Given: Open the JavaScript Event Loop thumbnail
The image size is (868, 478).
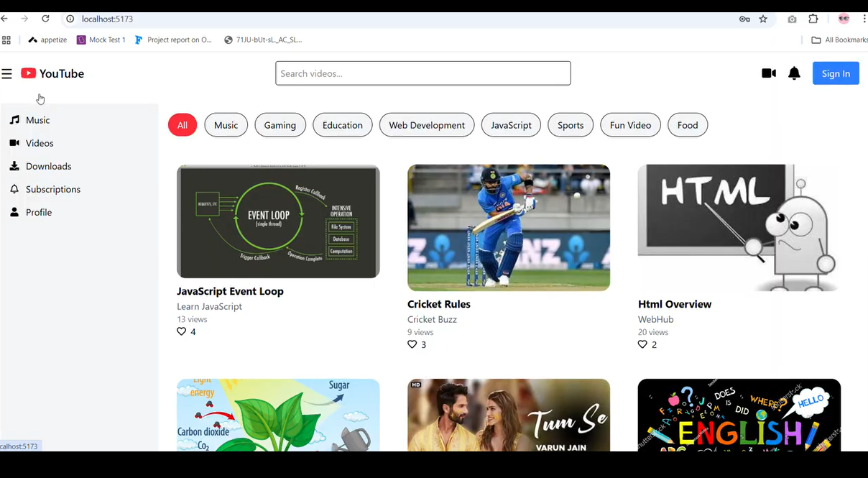Looking at the screenshot, I should tap(278, 221).
